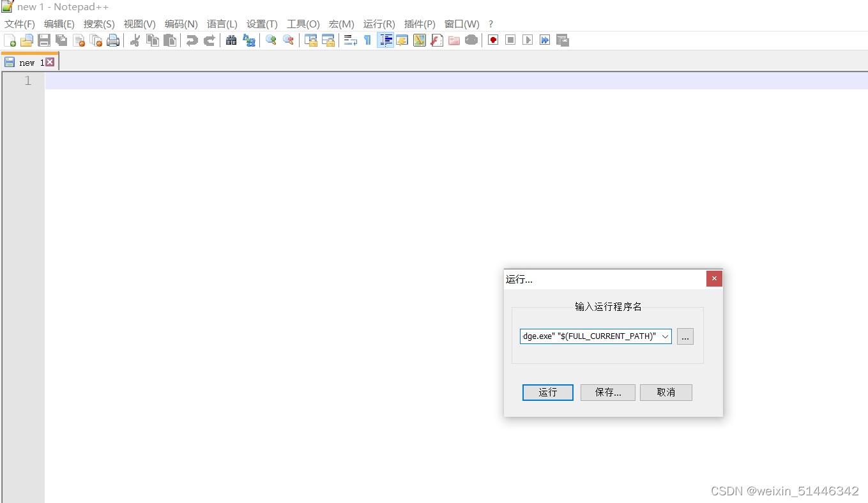Close the new 1 tab with its red X

pyautogui.click(x=50, y=62)
